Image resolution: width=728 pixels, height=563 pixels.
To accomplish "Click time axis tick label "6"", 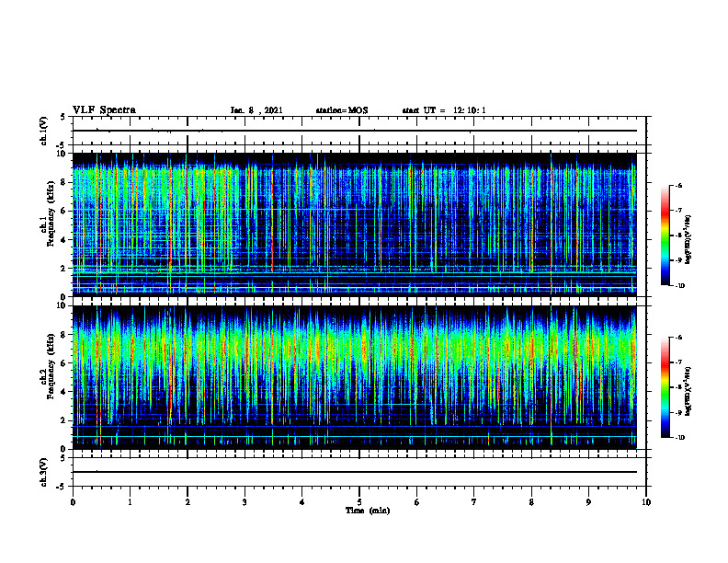I will coord(417,502).
